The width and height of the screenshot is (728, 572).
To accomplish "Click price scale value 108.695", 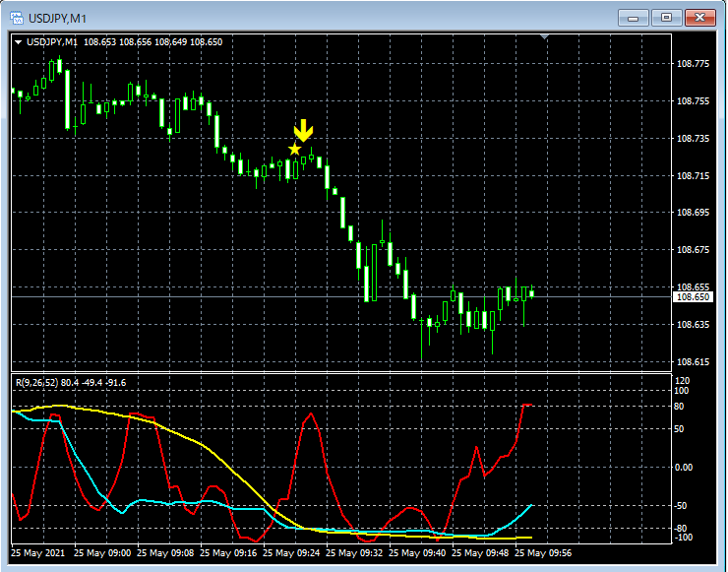I will [x=694, y=213].
